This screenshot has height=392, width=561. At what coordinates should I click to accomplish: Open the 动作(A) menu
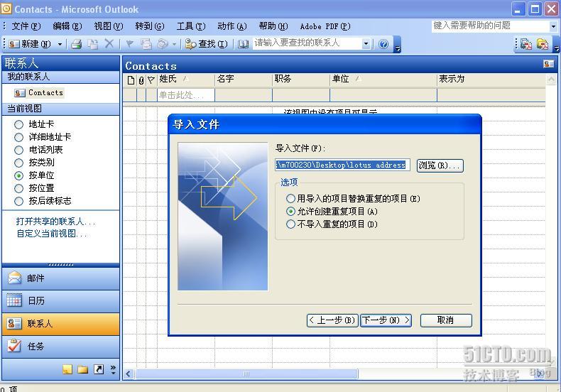tap(232, 26)
